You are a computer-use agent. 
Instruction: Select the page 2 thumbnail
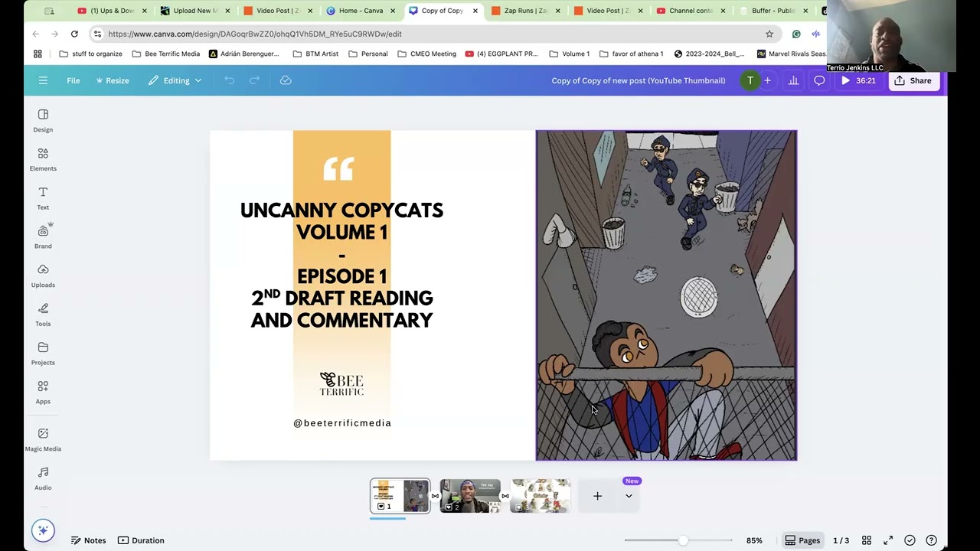[x=470, y=496]
